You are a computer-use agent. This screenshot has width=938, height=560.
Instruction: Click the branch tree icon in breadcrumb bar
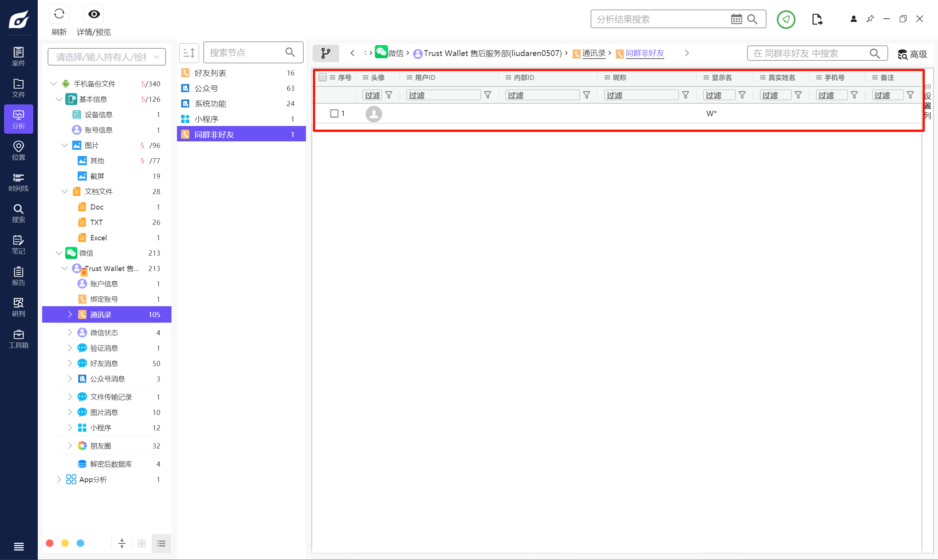tap(325, 53)
